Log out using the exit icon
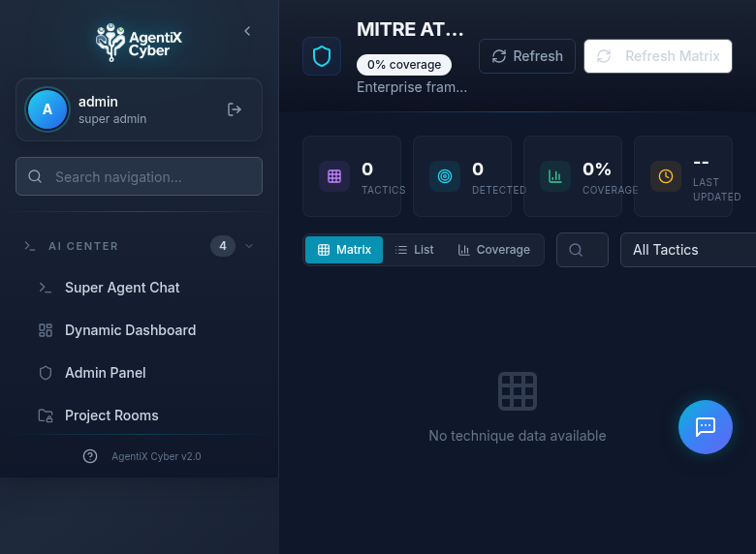 tap(235, 109)
